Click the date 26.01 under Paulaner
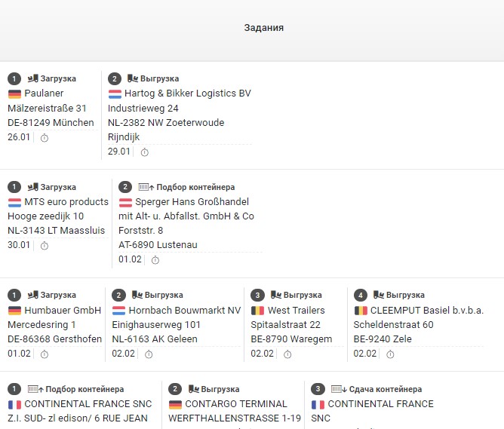The height and width of the screenshot is (429, 504). (19, 137)
